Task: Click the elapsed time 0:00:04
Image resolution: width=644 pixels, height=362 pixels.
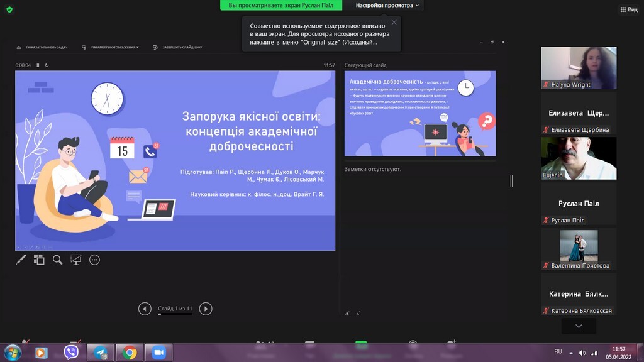Action: [23, 65]
